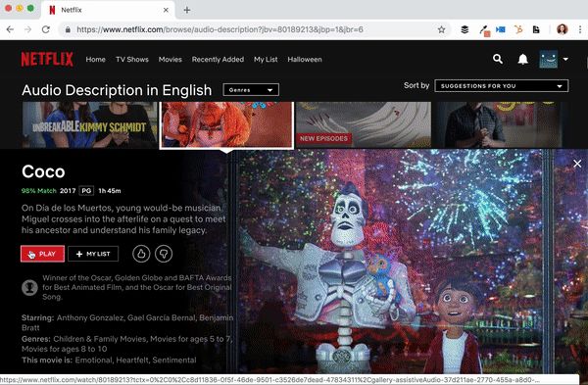The height and width of the screenshot is (385, 588).
Task: Click the orange HubSpot extension icon
Action: [518, 29]
